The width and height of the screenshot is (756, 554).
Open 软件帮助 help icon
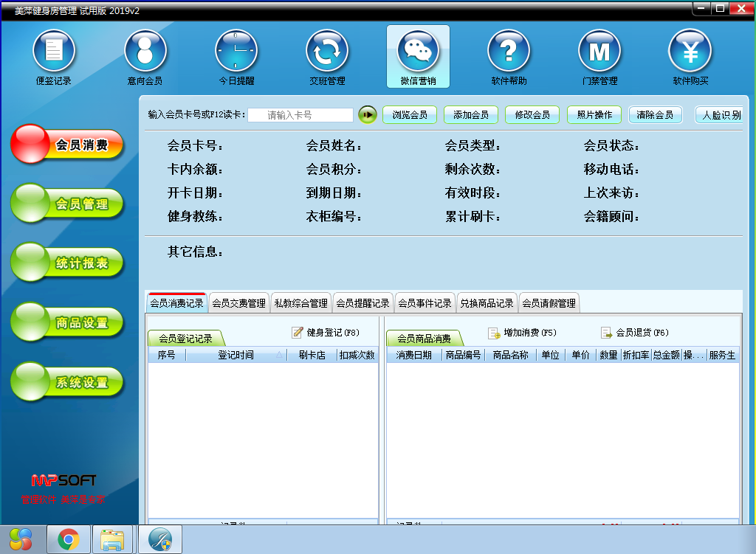(x=509, y=52)
